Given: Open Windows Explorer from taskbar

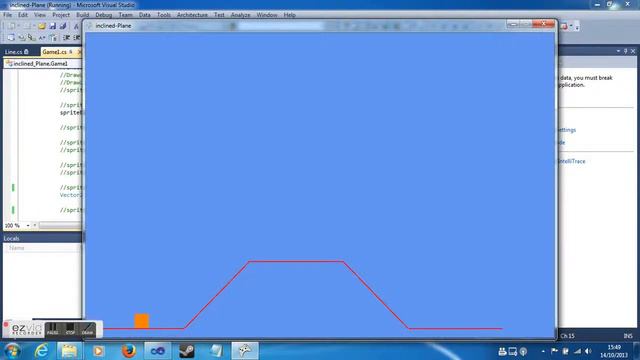Looking at the screenshot, I should click(69, 351).
